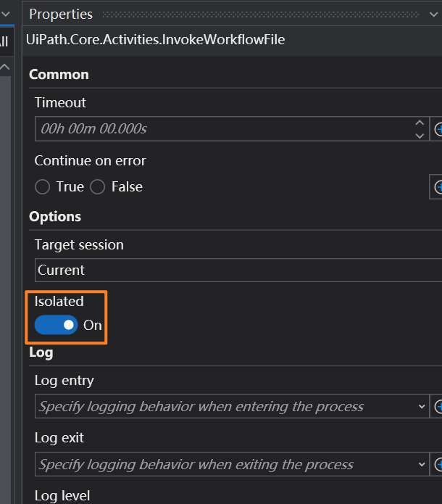This screenshot has width=442, height=504.
Task: Open the Log exit dropdown
Action: coord(232,464)
